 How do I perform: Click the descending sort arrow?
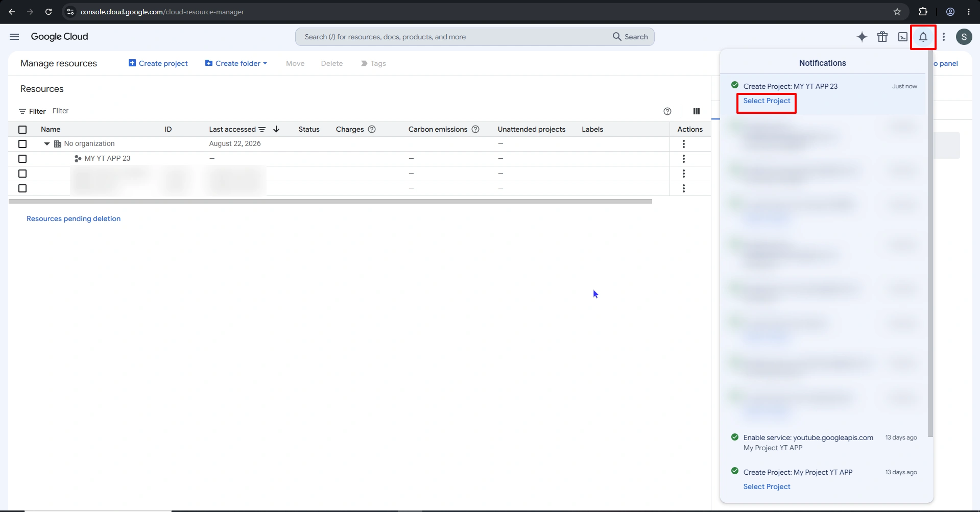coord(276,129)
